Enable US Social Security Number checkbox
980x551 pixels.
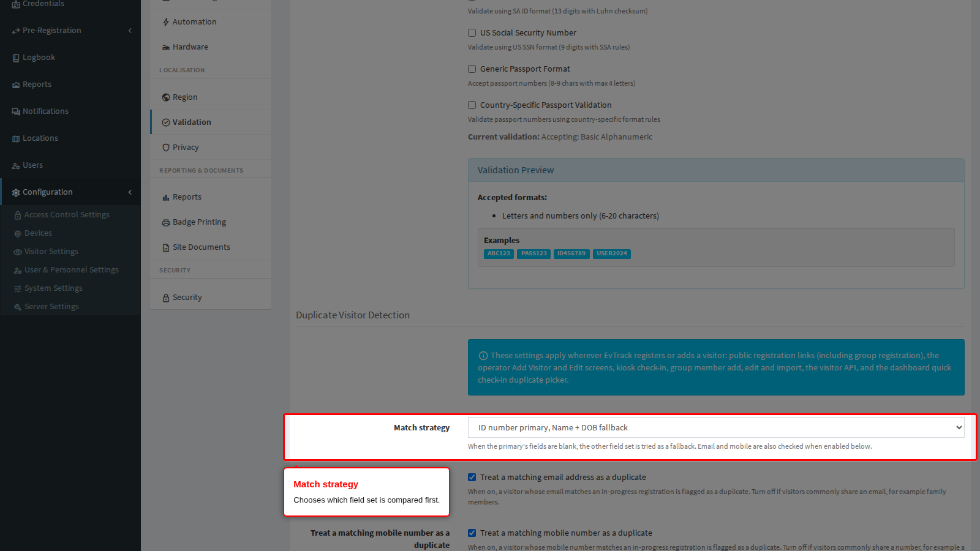click(x=472, y=33)
